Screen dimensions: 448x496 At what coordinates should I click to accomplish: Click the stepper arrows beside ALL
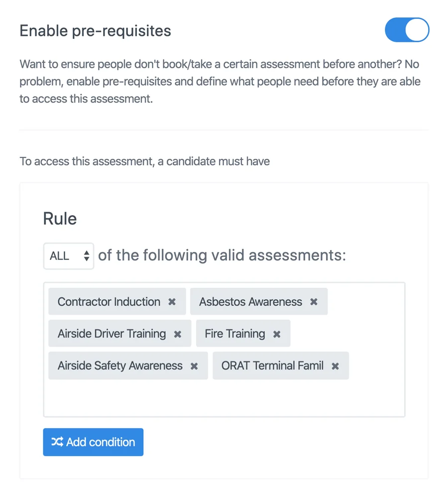pos(85,255)
